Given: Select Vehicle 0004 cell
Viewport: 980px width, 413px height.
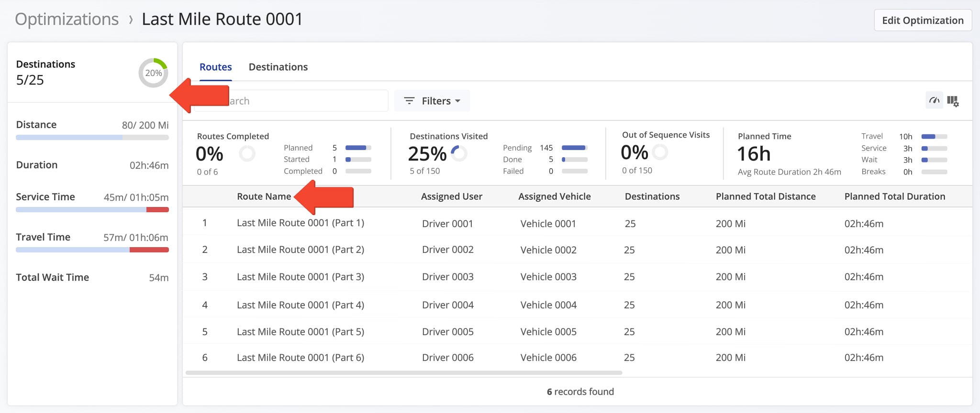Looking at the screenshot, I should (548, 305).
